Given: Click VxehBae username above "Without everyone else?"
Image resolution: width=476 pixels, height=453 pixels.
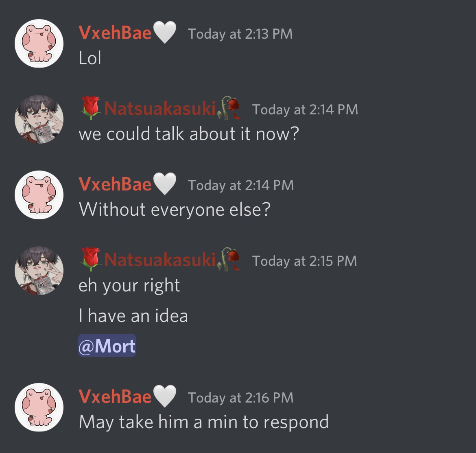Looking at the screenshot, I should [115, 184].
